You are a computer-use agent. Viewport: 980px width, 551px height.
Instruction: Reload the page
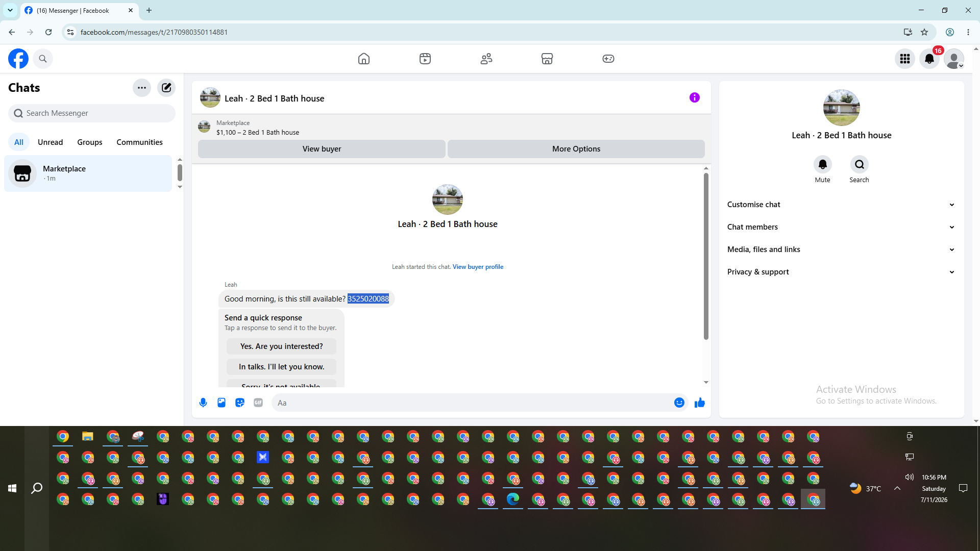pos(48,32)
